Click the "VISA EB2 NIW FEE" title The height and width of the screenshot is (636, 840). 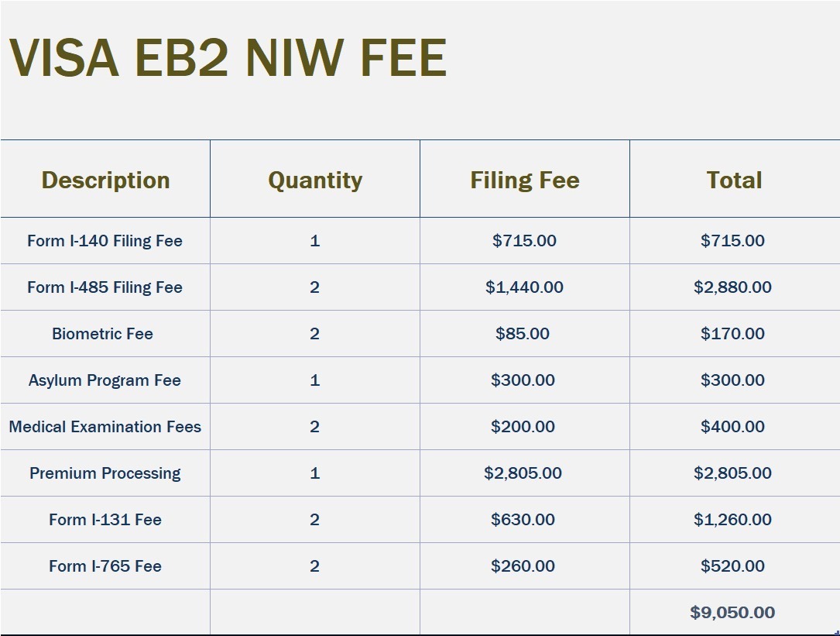point(228,58)
